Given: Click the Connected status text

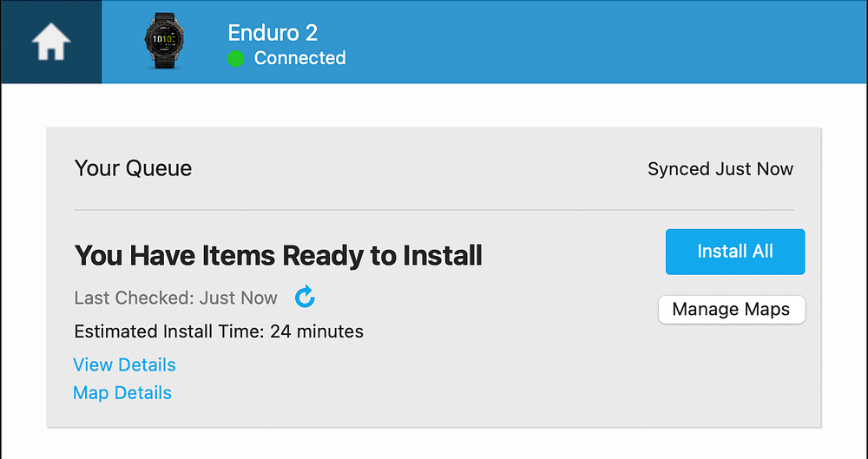Looking at the screenshot, I should [x=299, y=58].
